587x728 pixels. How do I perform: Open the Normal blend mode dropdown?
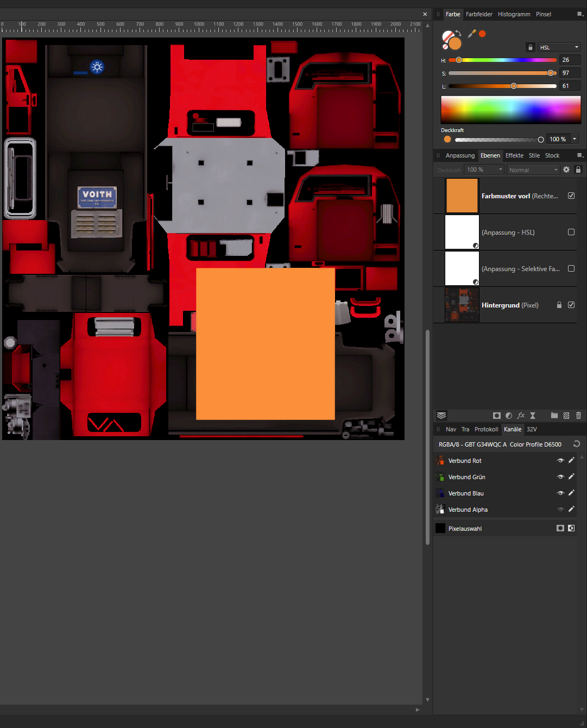pyautogui.click(x=533, y=170)
